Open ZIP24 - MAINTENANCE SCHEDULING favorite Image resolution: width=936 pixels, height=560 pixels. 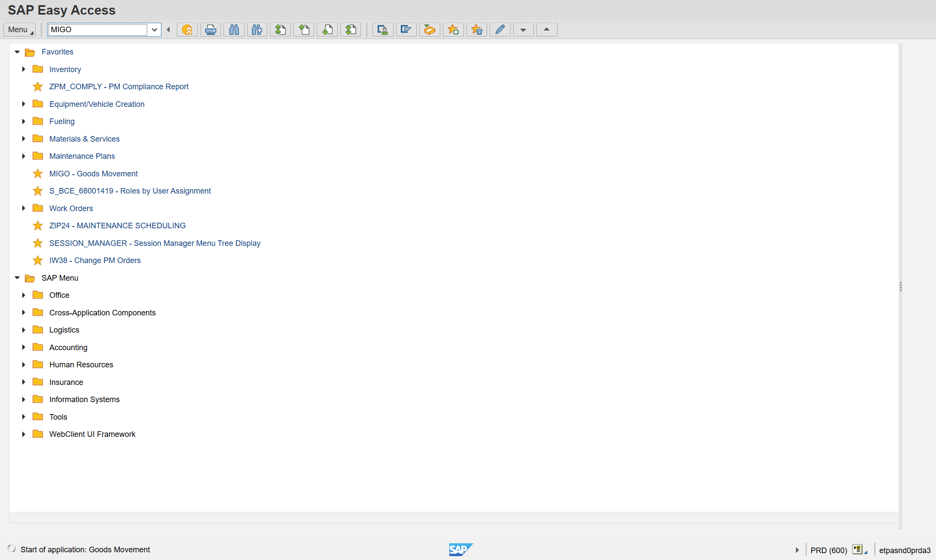118,226
